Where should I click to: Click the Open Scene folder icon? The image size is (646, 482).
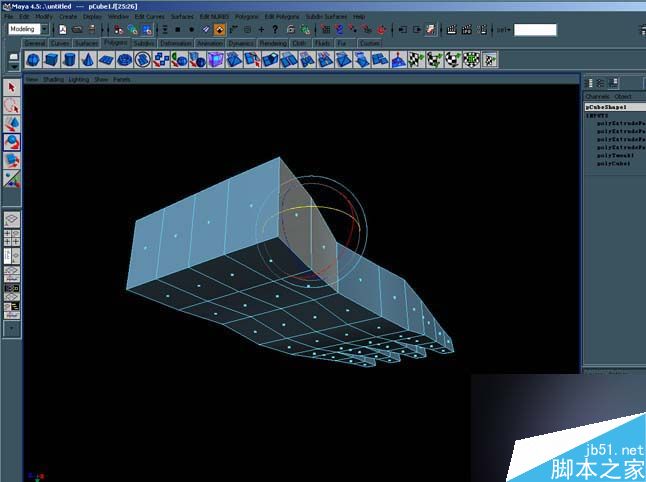[77, 30]
